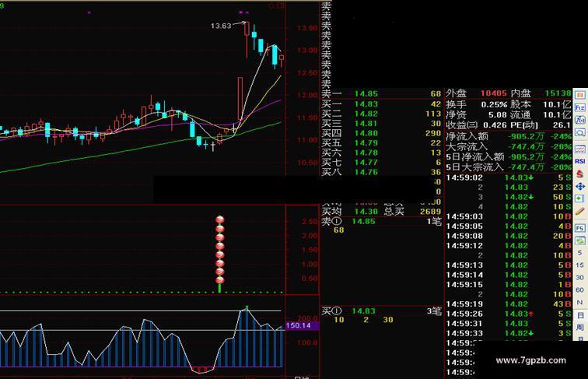The width and height of the screenshot is (588, 379).
Task: Click the 14:59:26 trade tick row
Action: coord(509,314)
